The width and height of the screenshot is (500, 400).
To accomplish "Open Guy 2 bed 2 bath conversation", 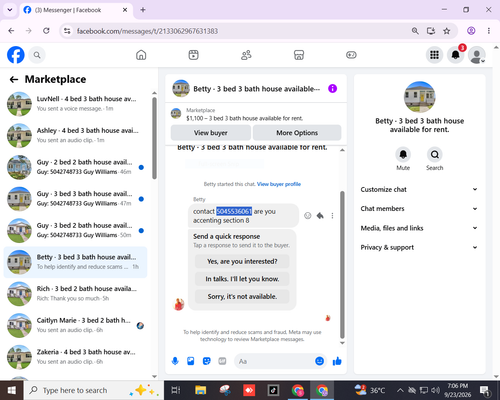I will [75, 167].
